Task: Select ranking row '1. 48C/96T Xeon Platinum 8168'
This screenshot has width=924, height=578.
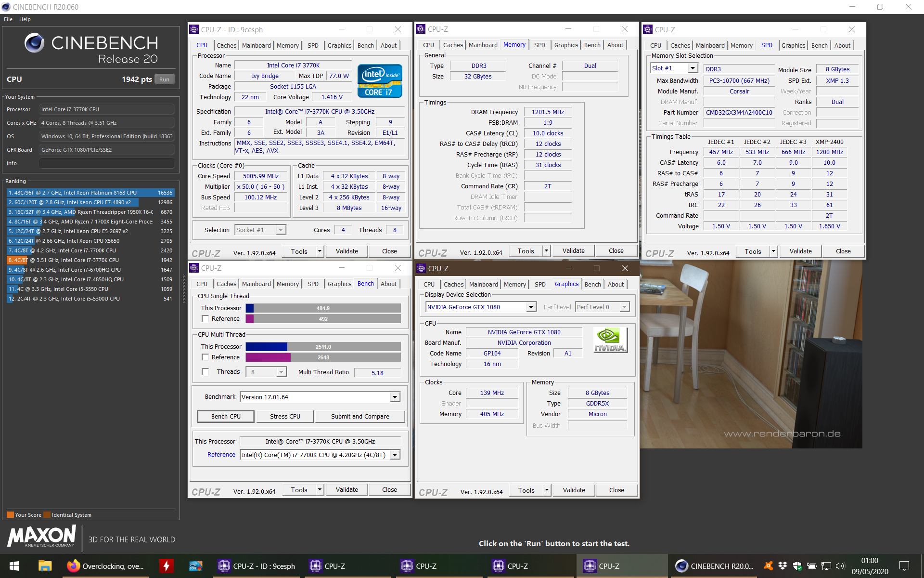Action: click(90, 193)
